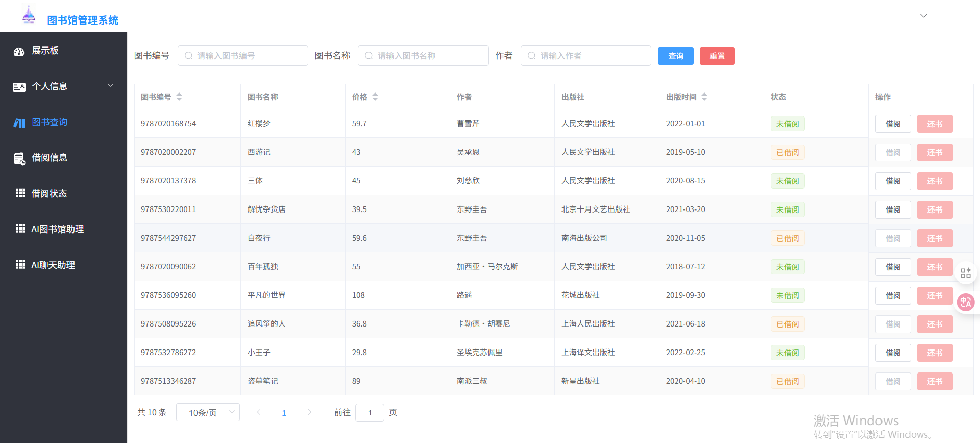
Task: Click the floating QR grid icon
Action: (966, 273)
